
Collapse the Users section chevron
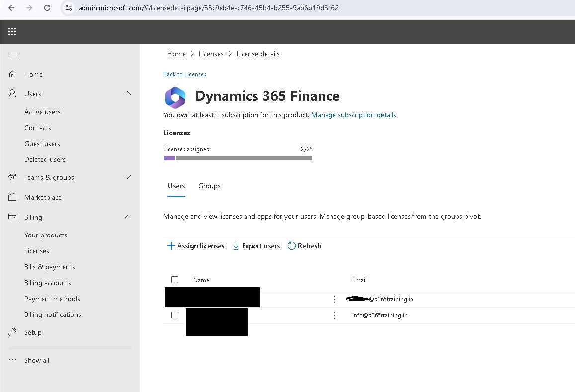coord(128,94)
